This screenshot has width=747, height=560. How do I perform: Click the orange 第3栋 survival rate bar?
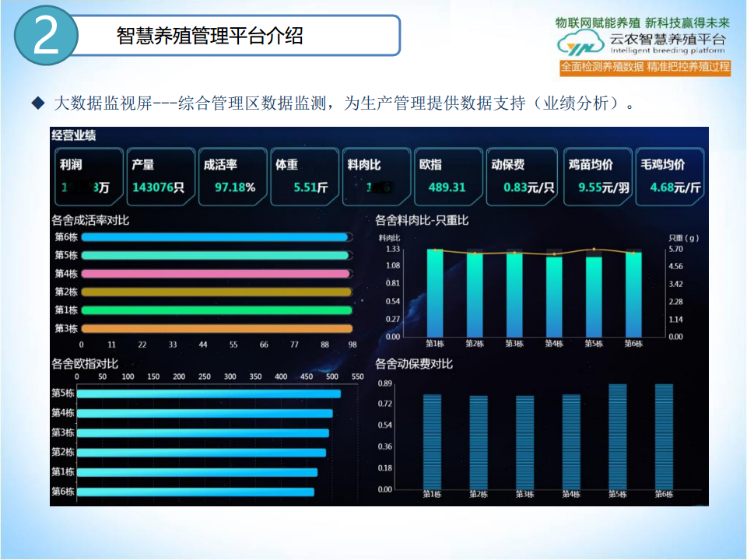[x=216, y=329]
